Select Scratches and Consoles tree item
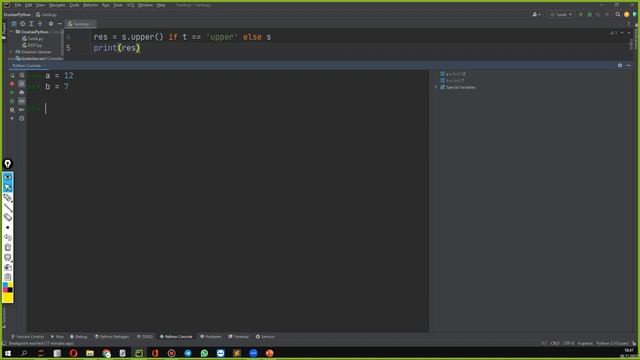640x360 pixels. point(39,59)
